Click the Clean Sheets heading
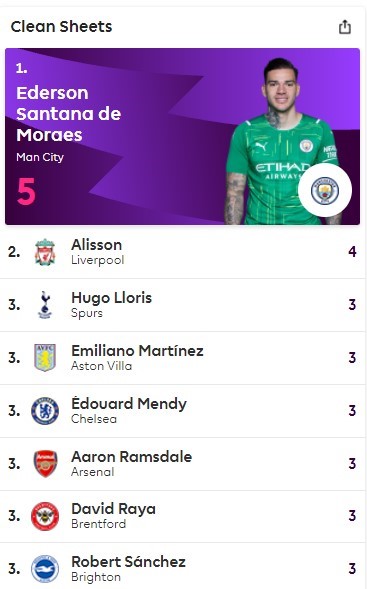The height and width of the screenshot is (589, 367). point(61,27)
